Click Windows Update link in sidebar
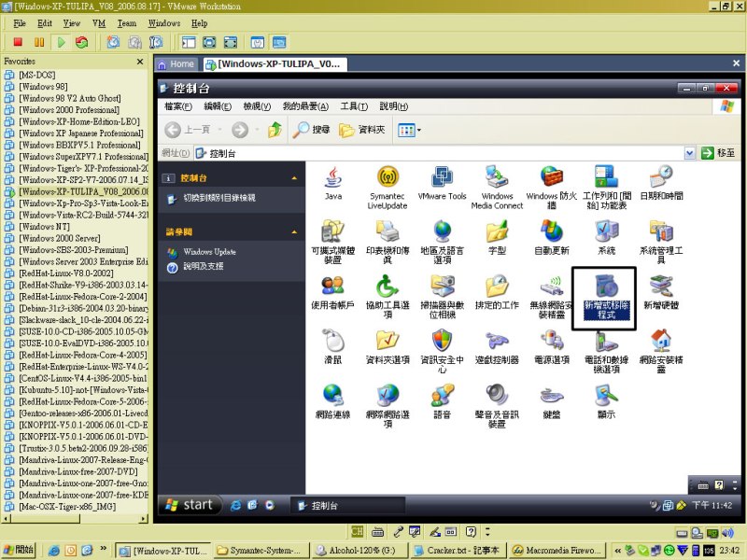This screenshot has height=560, width=747. coord(209,252)
